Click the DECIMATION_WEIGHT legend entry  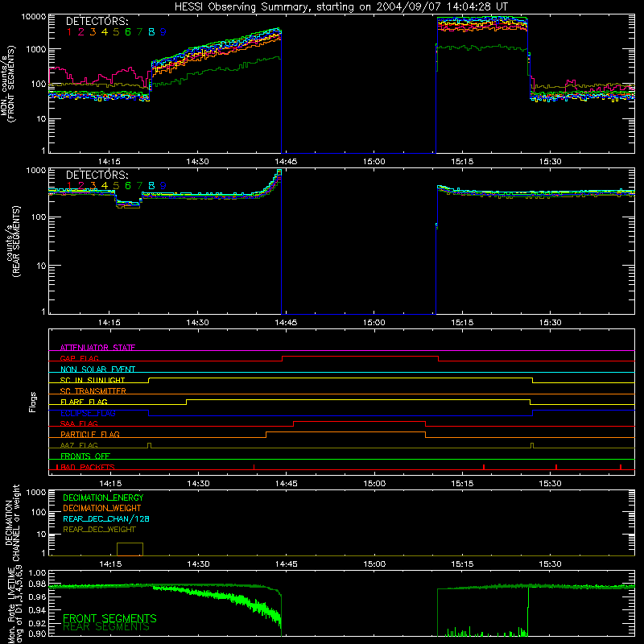coord(102,508)
